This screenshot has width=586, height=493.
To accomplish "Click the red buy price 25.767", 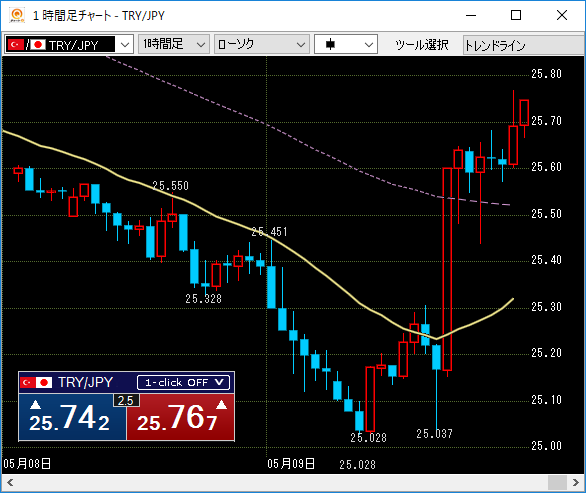I will coord(181,417).
